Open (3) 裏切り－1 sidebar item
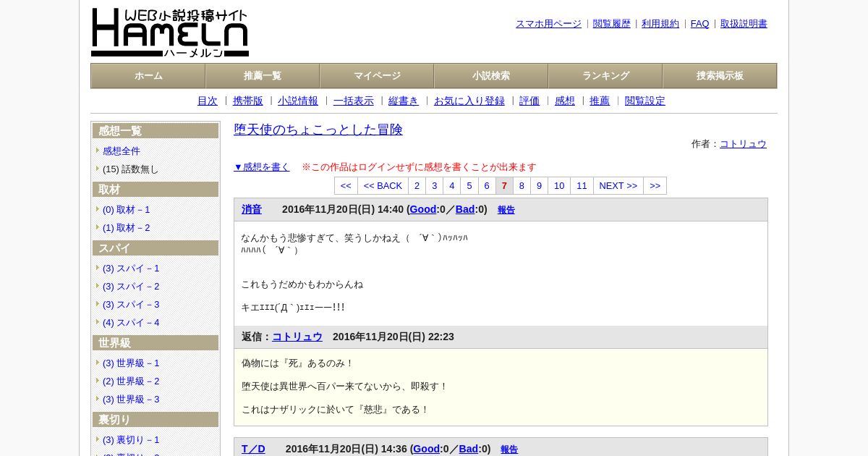The height and width of the screenshot is (456, 868). coord(131,440)
